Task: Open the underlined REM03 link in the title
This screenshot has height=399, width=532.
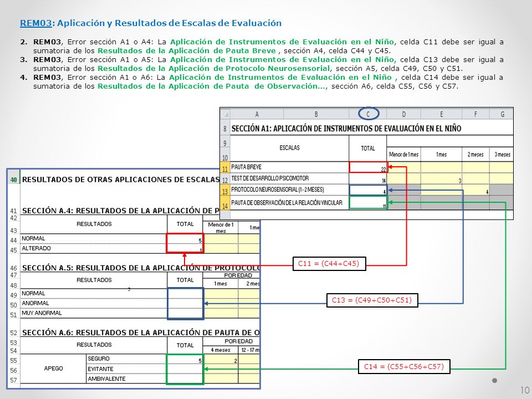Action: [x=35, y=23]
